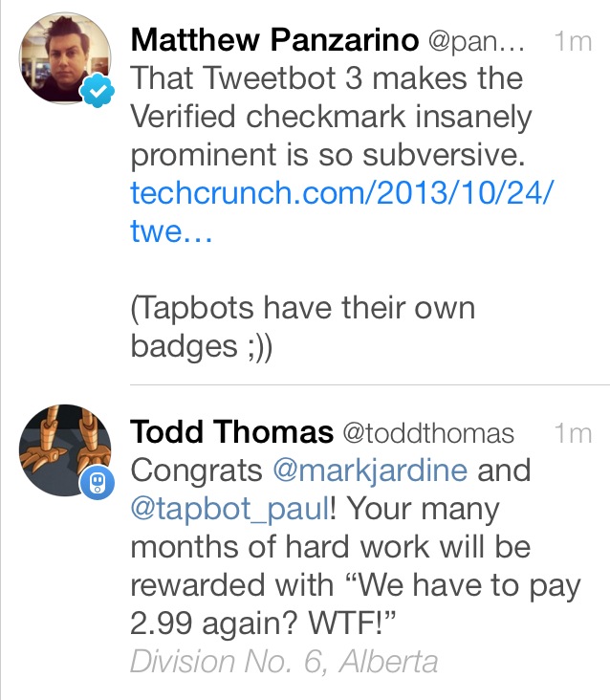Tap the 1m timestamp on Todd's tweet
This screenshot has width=610, height=700.
tap(572, 433)
